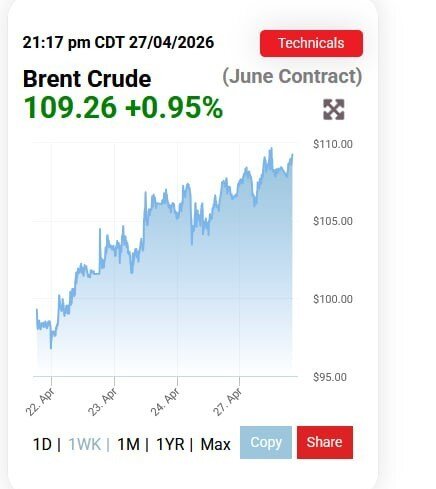Click the +0.95% change figure
This screenshot has width=436, height=489.
pyautogui.click(x=174, y=108)
